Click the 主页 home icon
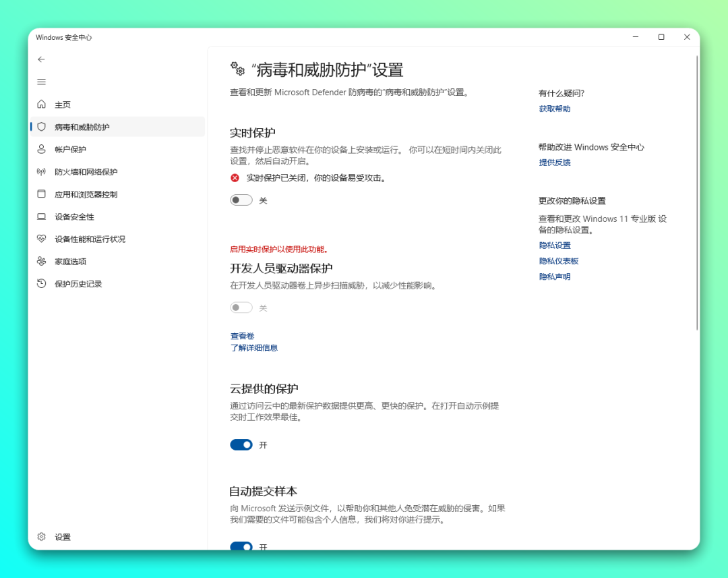 (42, 105)
